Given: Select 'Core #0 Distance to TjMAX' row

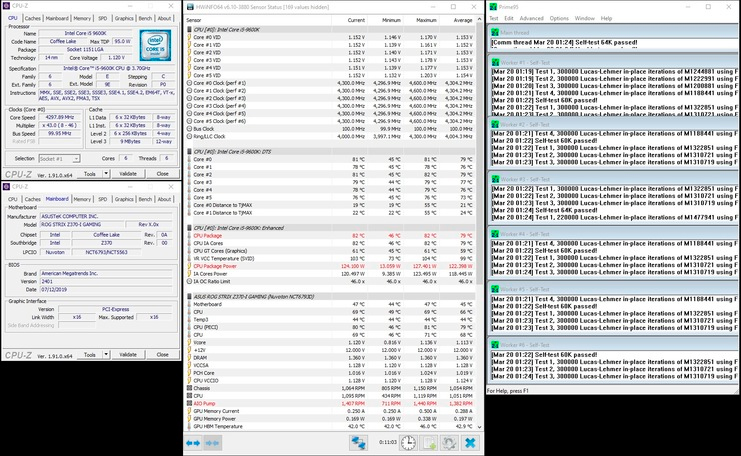Looking at the screenshot, I should click(330, 205).
